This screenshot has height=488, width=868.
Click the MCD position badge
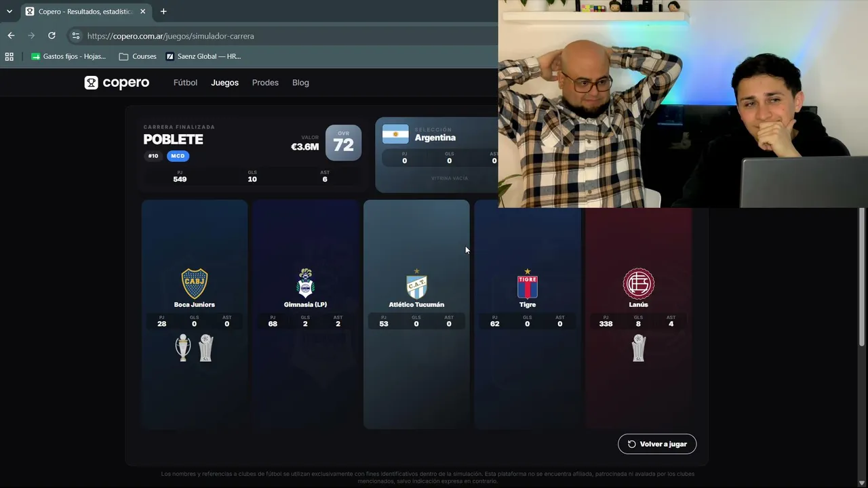tap(178, 156)
